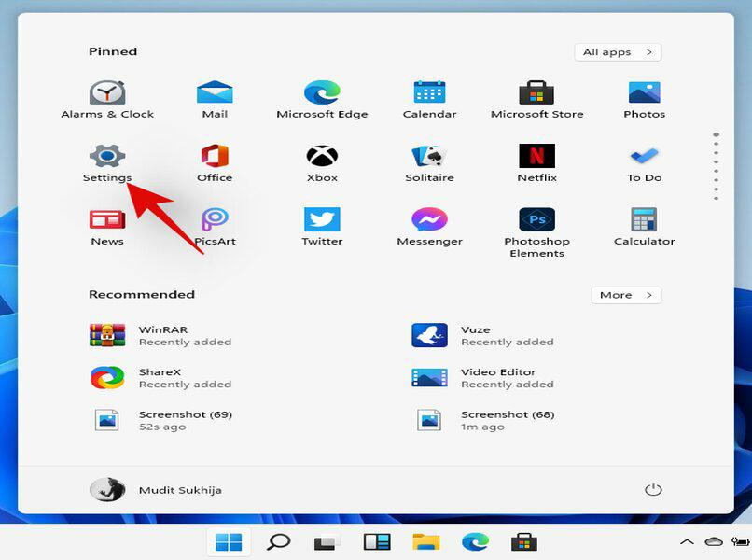Image resolution: width=752 pixels, height=560 pixels.
Task: Expand the All apps list
Action: coord(617,51)
